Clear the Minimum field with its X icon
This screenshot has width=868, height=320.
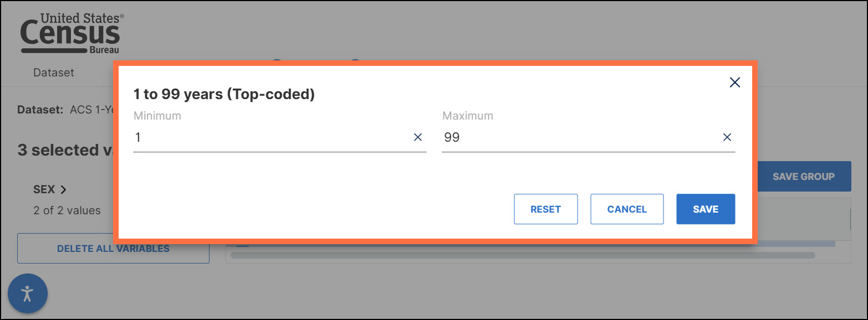click(418, 137)
